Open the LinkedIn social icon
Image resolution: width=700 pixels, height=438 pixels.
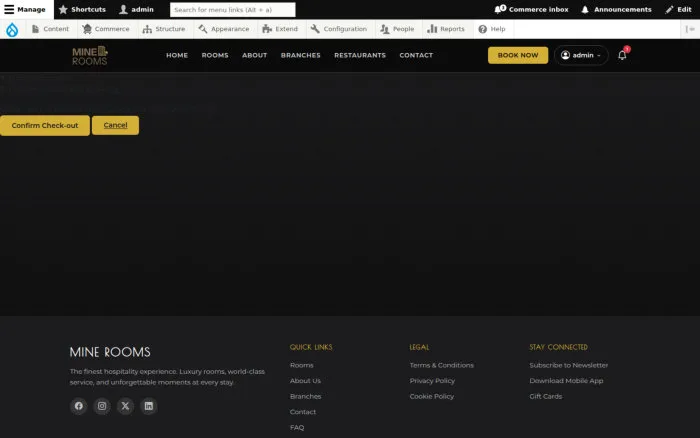coord(149,406)
